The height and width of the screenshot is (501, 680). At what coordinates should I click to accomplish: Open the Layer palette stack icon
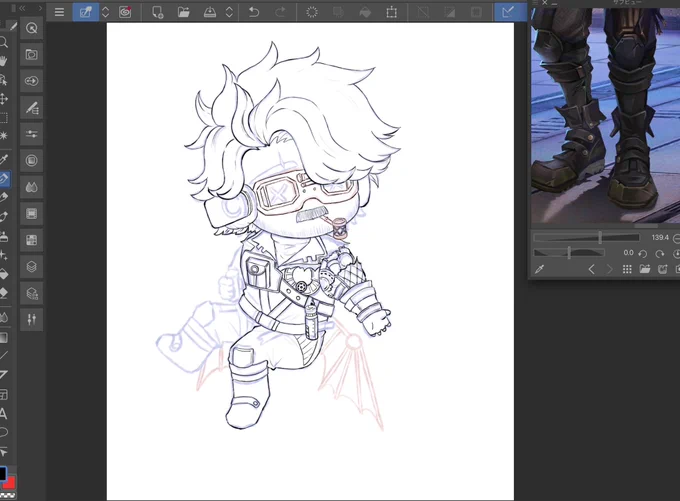pyautogui.click(x=31, y=266)
